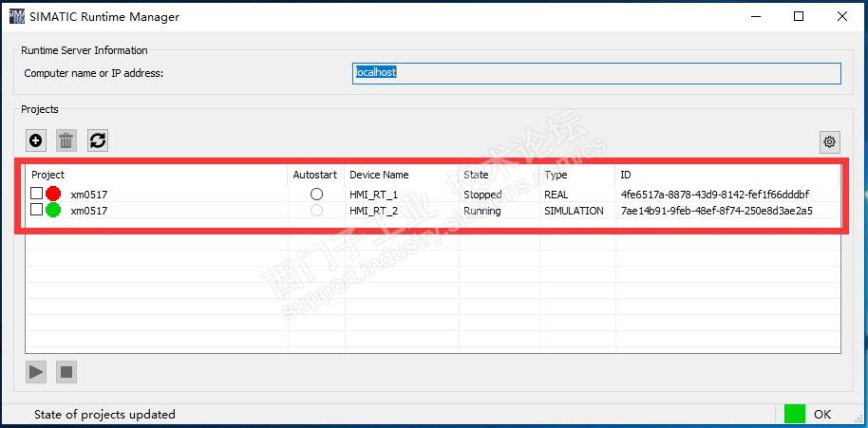Click the delete project trash icon
868x428 pixels.
click(x=66, y=141)
